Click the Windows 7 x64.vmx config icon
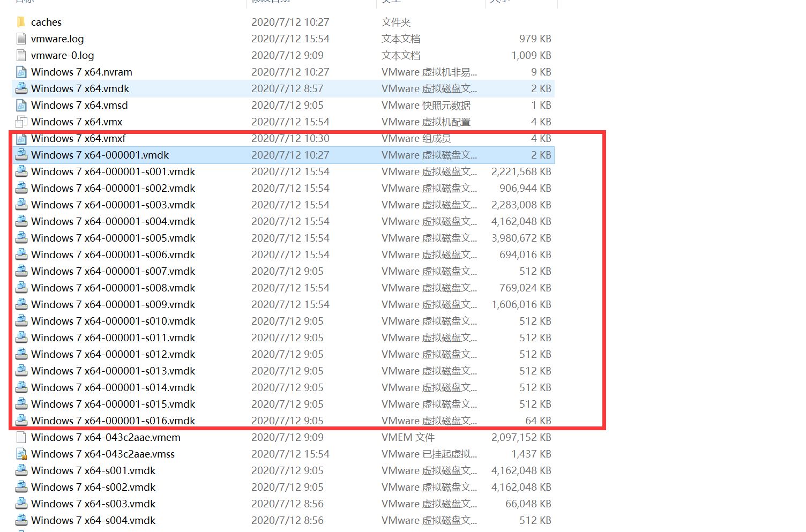The image size is (806, 532). 21,122
